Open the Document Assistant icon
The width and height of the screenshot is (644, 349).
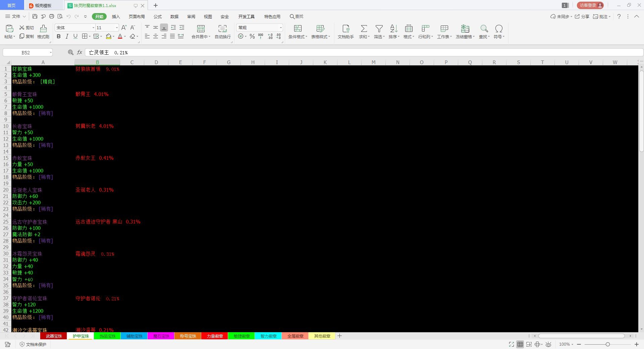[346, 29]
